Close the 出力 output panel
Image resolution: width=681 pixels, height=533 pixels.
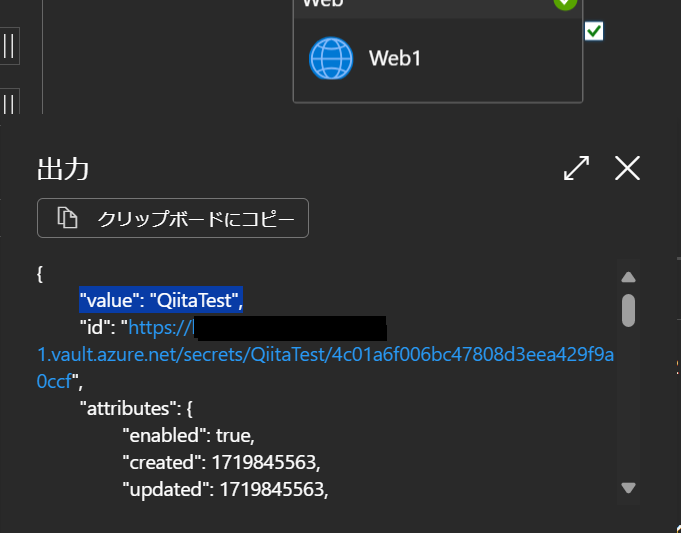point(628,168)
